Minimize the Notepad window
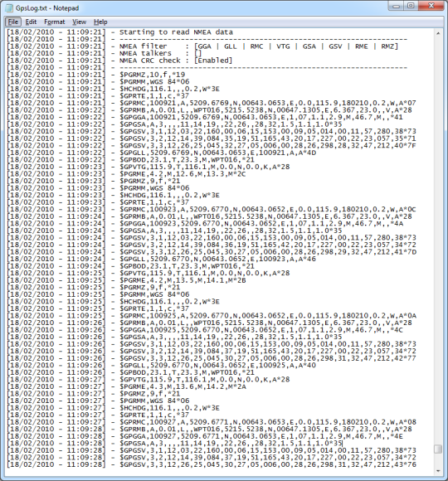This screenshot has height=481, width=448. (x=396, y=6)
